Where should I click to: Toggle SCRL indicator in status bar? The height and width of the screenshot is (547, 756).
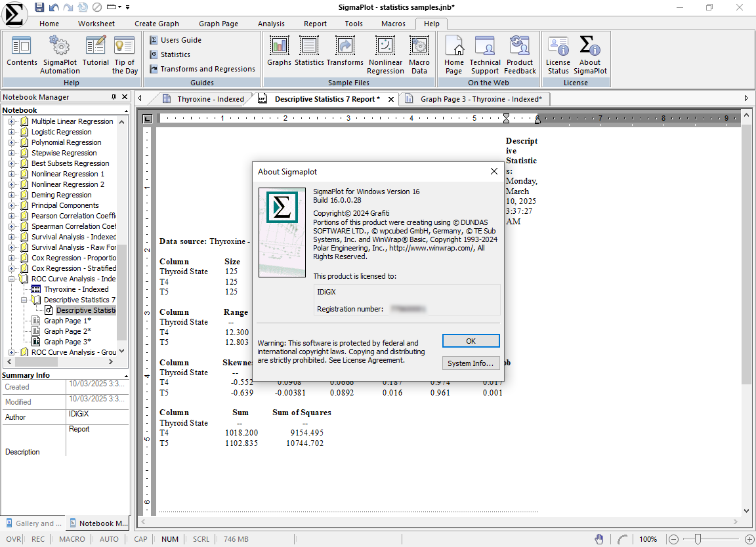click(x=201, y=539)
